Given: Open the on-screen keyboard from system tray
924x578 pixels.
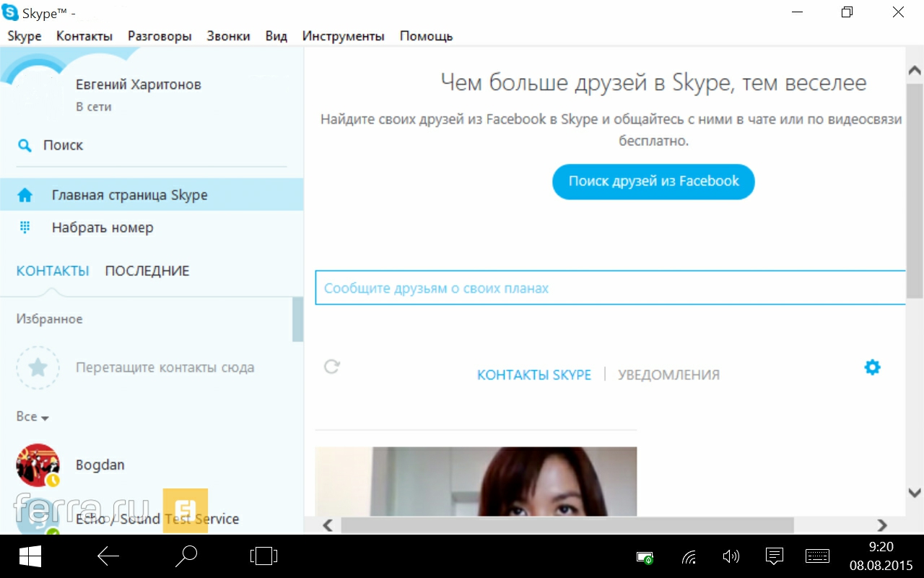Looking at the screenshot, I should point(817,556).
